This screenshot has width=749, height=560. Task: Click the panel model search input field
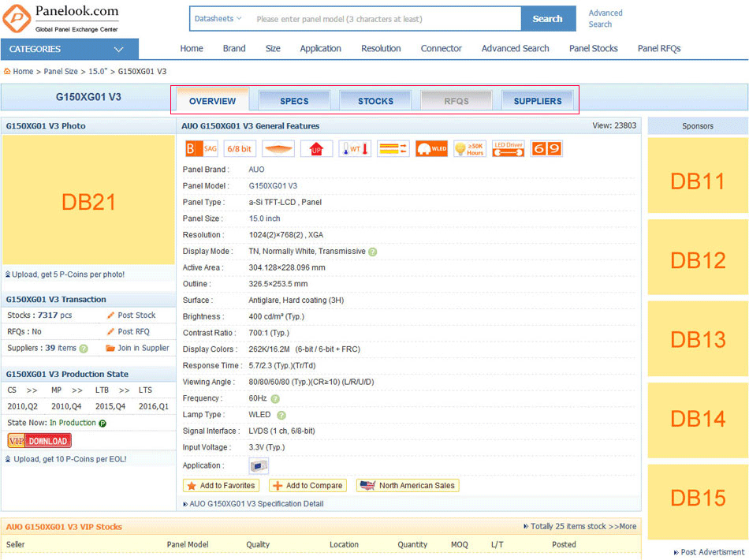pos(385,19)
